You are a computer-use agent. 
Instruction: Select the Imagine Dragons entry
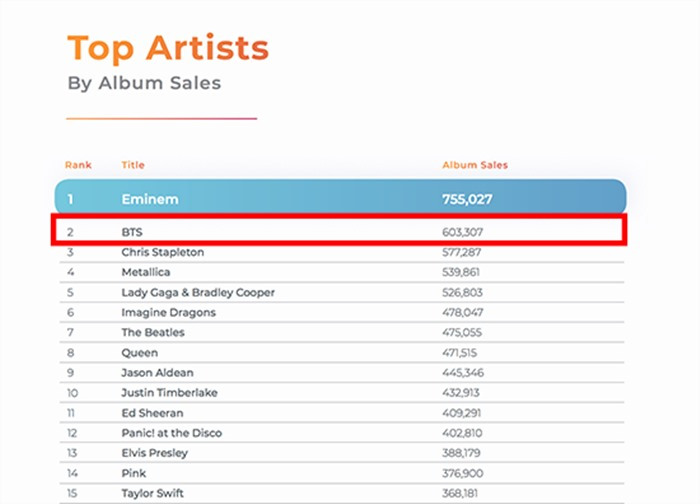[x=168, y=312]
